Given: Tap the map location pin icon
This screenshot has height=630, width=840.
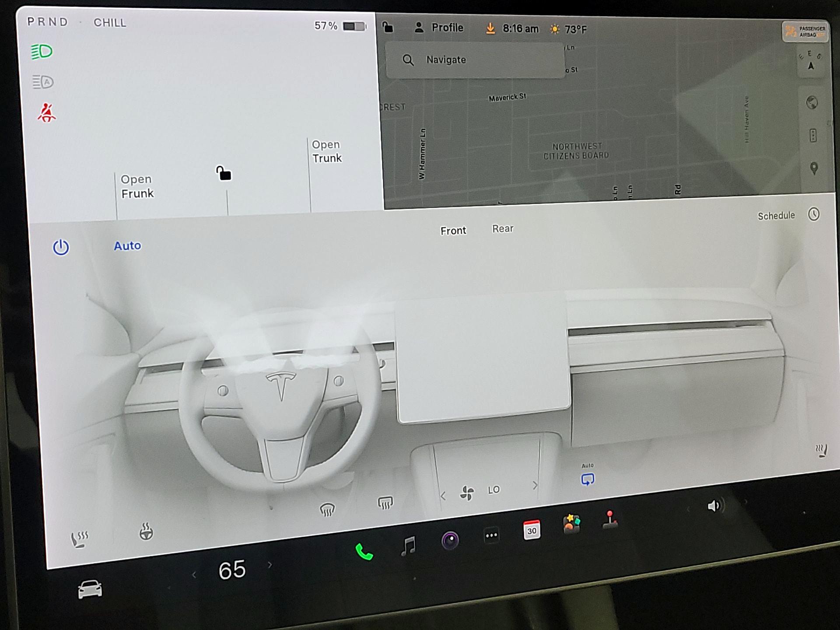Looking at the screenshot, I should 814,168.
